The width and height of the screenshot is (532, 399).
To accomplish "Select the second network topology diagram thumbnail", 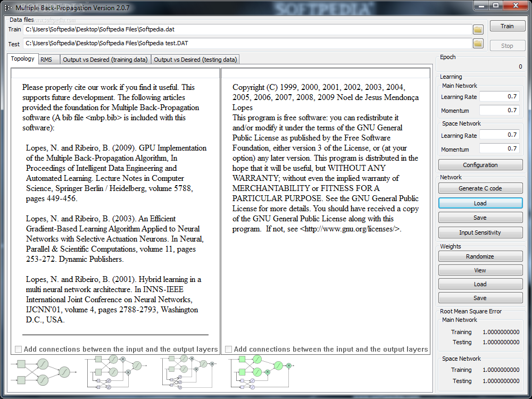I will tap(117, 372).
